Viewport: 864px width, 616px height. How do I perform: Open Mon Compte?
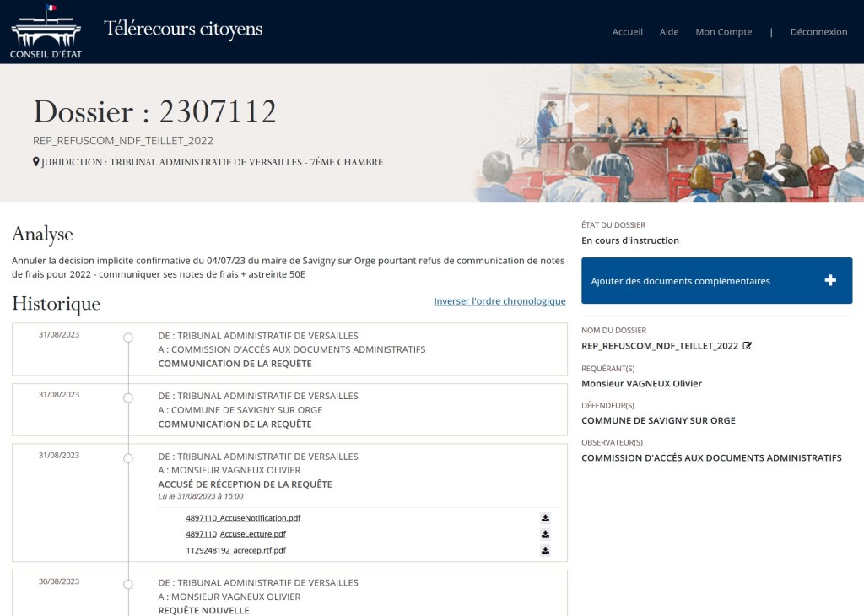coord(722,32)
